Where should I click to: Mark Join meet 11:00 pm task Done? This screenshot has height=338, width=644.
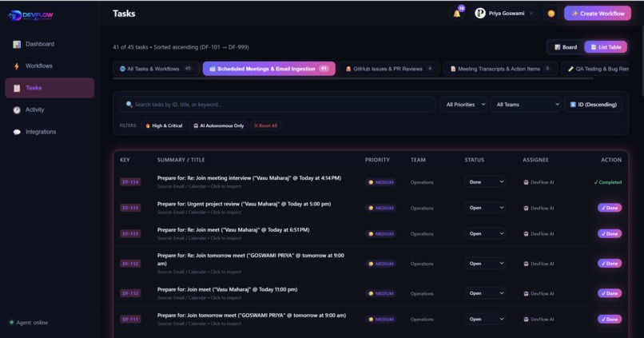[610, 293]
